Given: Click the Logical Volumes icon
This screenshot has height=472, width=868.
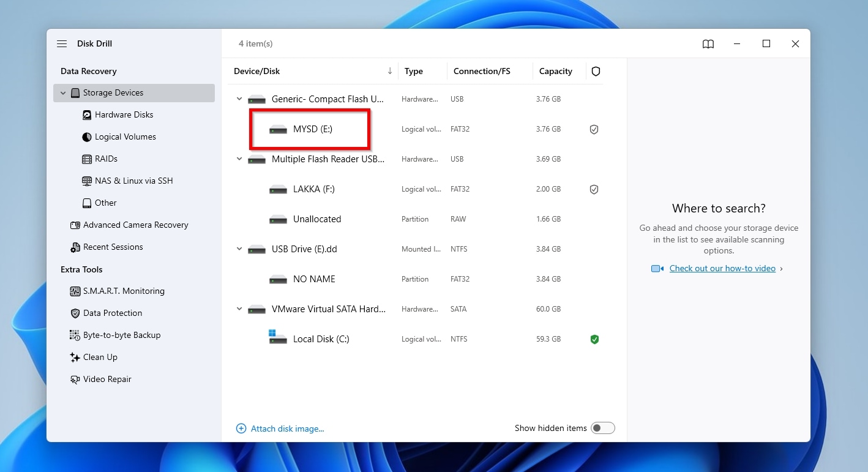Looking at the screenshot, I should point(88,137).
